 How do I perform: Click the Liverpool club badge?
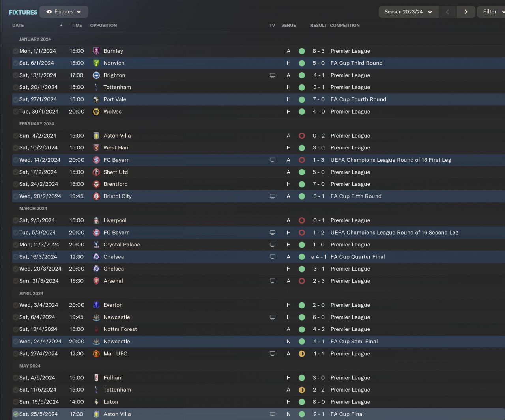click(96, 220)
